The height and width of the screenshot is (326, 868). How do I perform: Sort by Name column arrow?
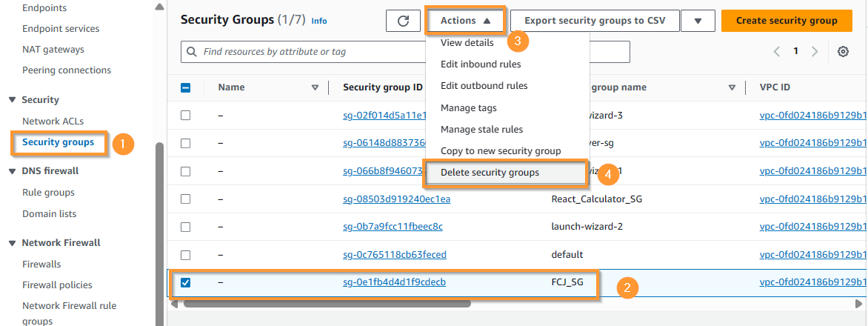[x=316, y=87]
